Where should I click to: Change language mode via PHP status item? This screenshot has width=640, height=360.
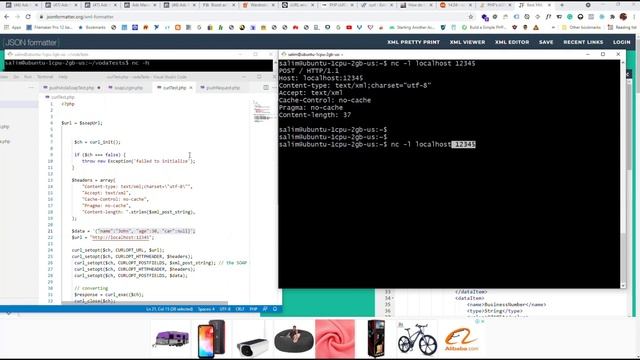point(253,309)
